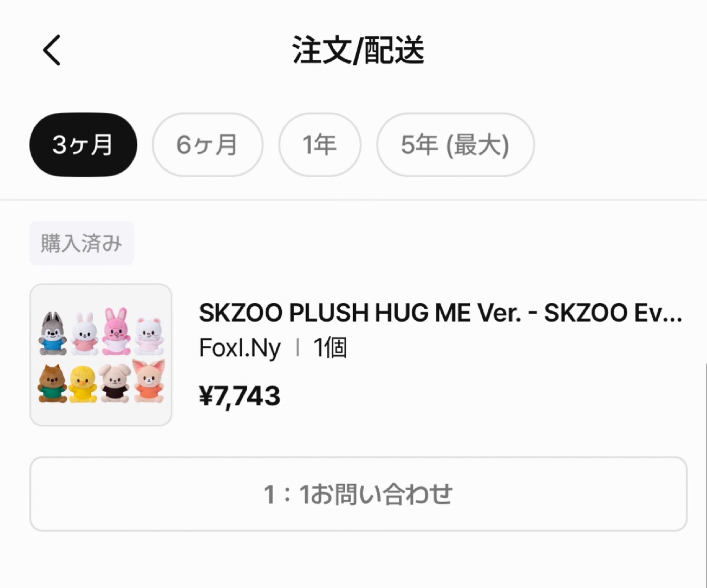The height and width of the screenshot is (588, 707).
Task: Click the 注文/配送 page title
Action: click(x=358, y=50)
